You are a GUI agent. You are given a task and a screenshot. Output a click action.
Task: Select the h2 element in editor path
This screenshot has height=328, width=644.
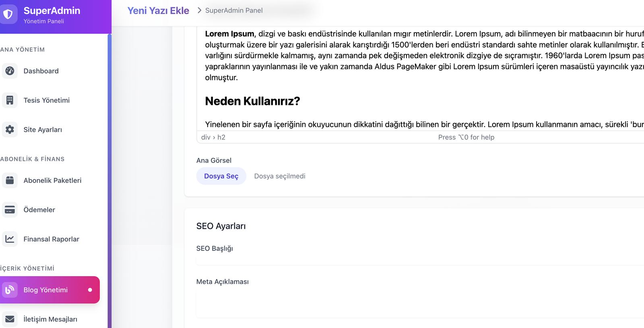point(221,137)
